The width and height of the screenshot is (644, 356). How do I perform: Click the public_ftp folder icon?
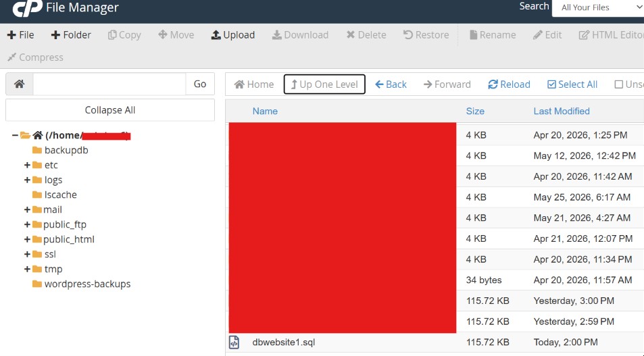[x=37, y=224]
